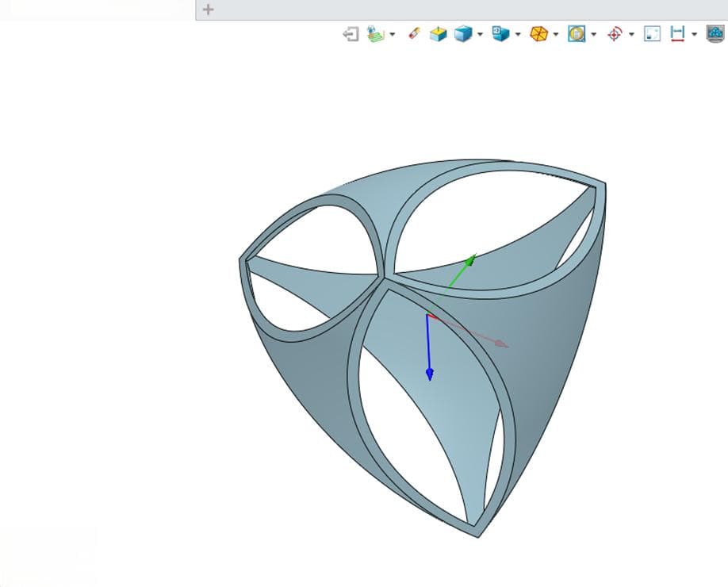Click the orange faceted mesh polygon icon
Viewport: 728px width, 587px height.
click(538, 34)
